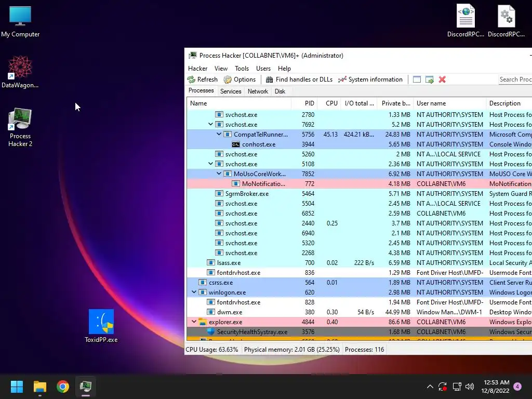Image resolution: width=532 pixels, height=399 pixels.
Task: Select the SgrmBroker.exe process row
Action: pyautogui.click(x=360, y=193)
